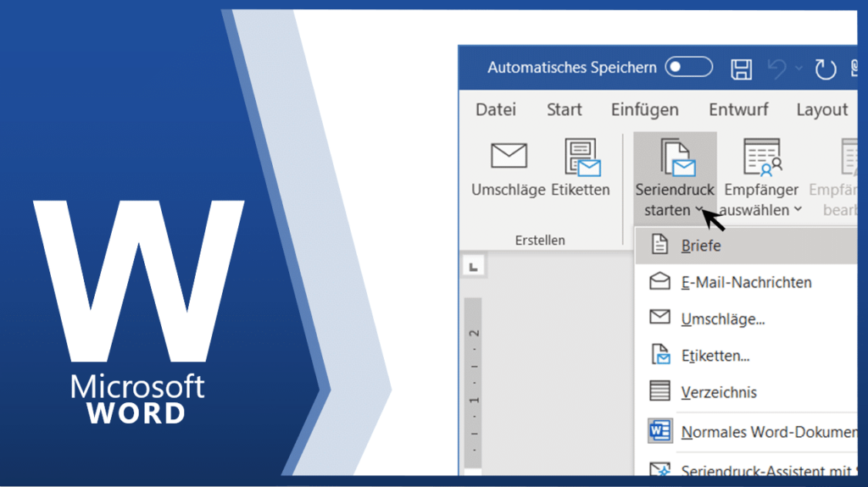The image size is (868, 487).
Task: Open the Datei tab
Action: click(495, 110)
